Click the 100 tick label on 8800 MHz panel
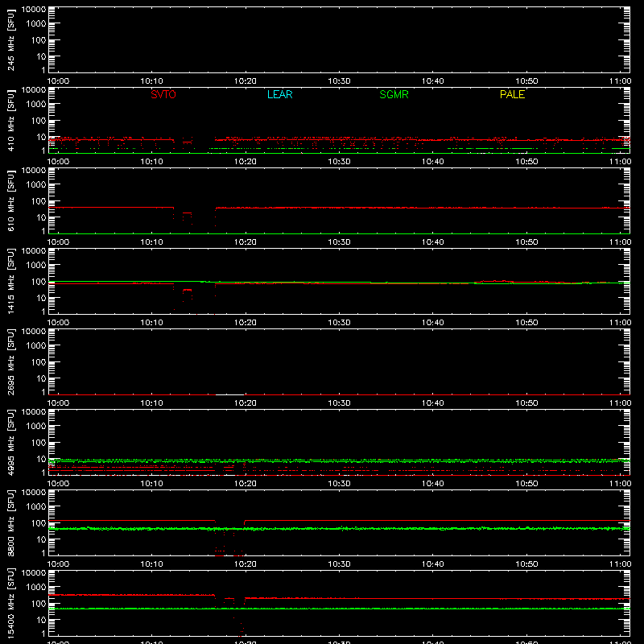644x644 pixels. 39,522
